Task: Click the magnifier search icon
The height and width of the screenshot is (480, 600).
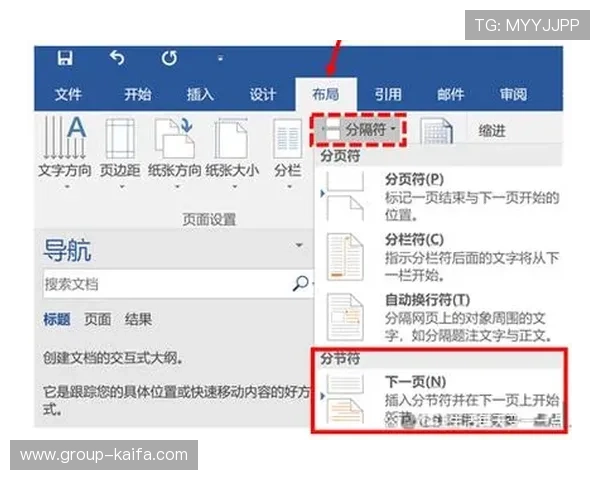Action: pyautogui.click(x=300, y=283)
